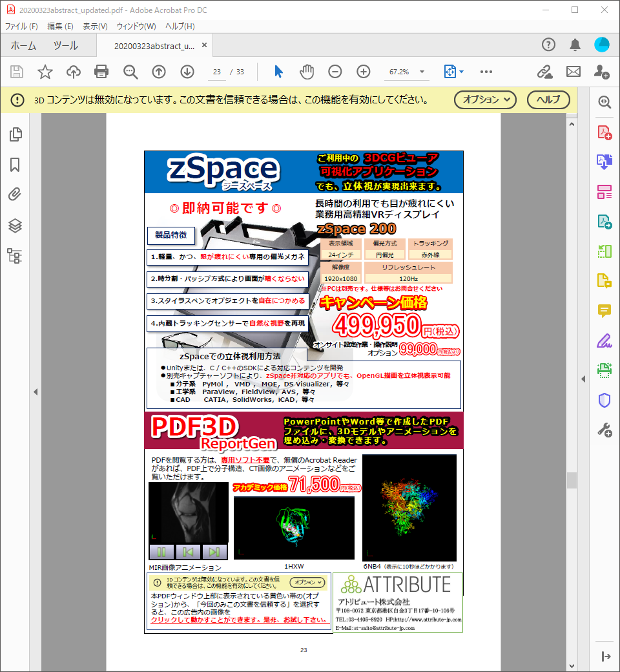
Task: Activate the hand pan tool
Action: tap(307, 72)
